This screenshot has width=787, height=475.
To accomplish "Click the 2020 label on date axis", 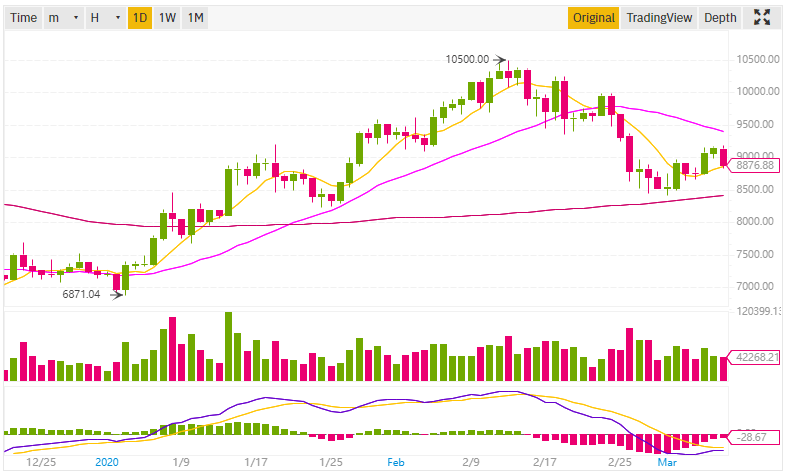I will click(107, 464).
